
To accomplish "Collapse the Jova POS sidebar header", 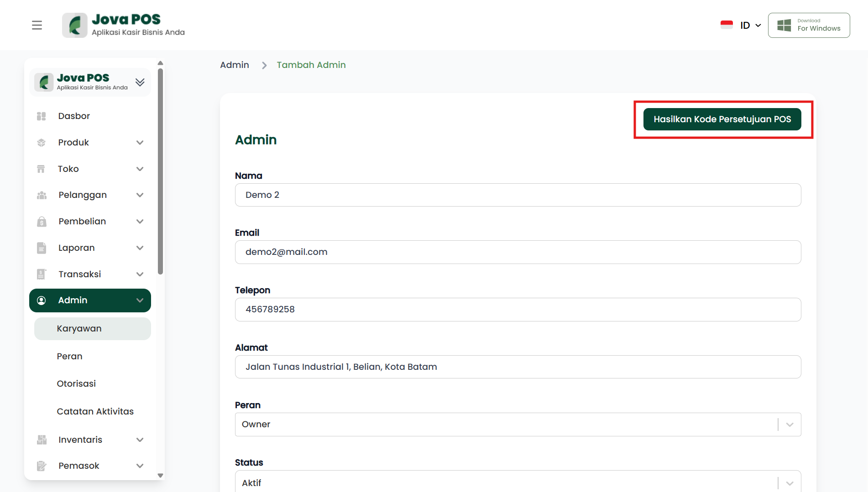I will (140, 82).
